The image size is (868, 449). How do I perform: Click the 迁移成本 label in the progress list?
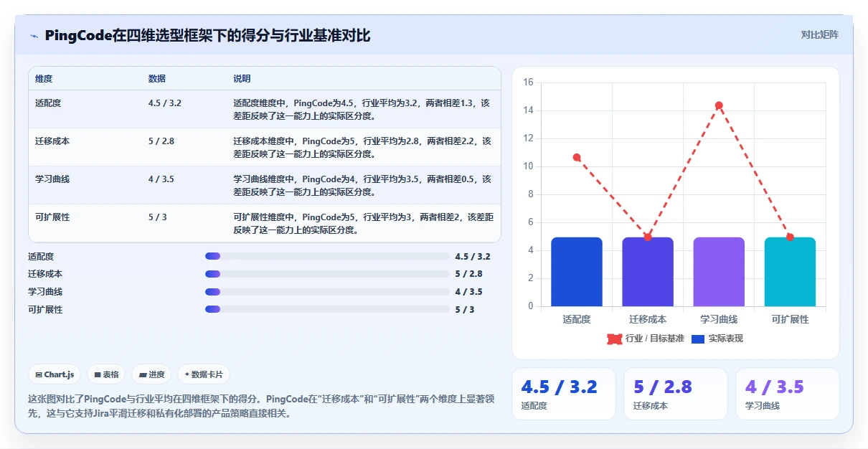[45, 274]
